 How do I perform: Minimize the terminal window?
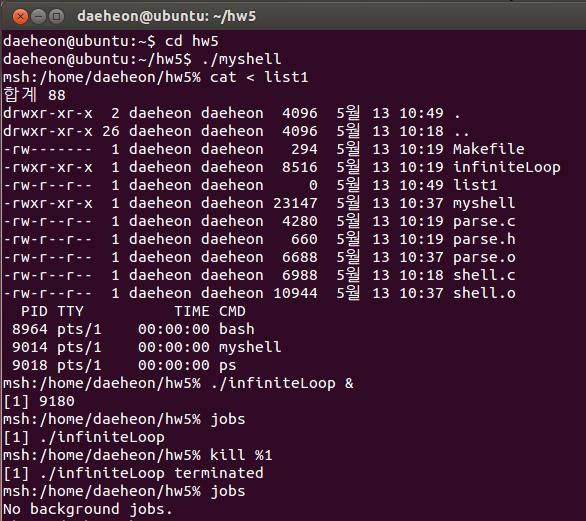coord(38,16)
